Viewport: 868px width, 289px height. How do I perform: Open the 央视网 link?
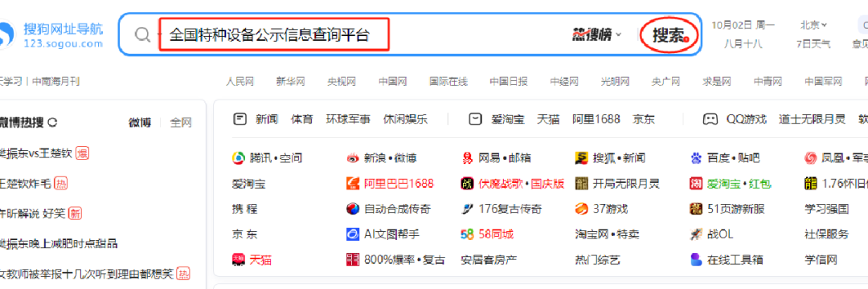point(342,82)
